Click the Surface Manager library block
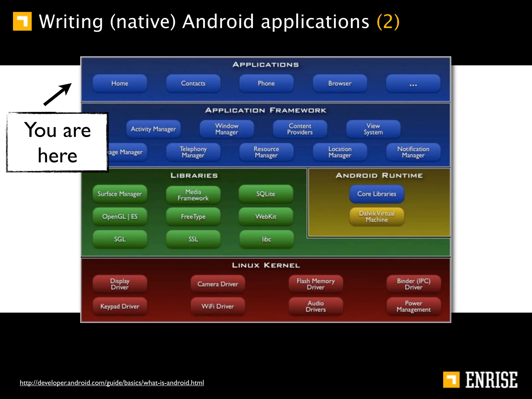Image resolution: width=532 pixels, height=399 pixels. 120,194
